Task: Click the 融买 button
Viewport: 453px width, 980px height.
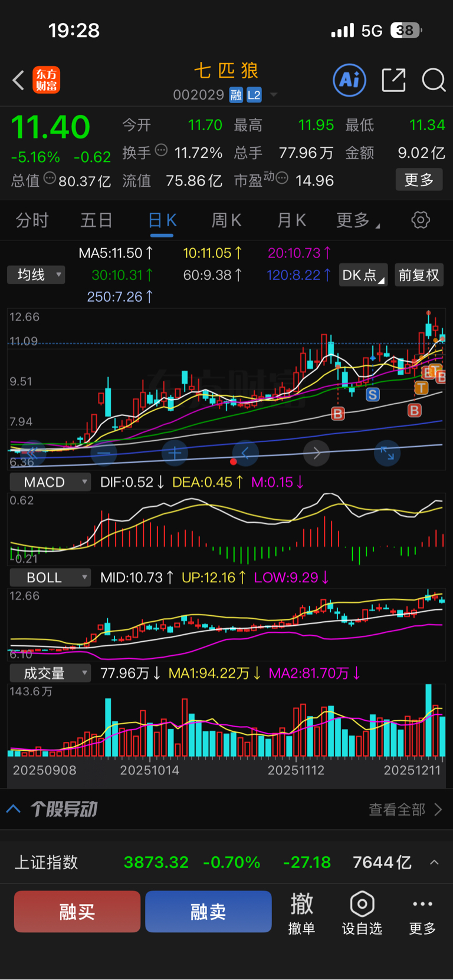Action: click(77, 912)
